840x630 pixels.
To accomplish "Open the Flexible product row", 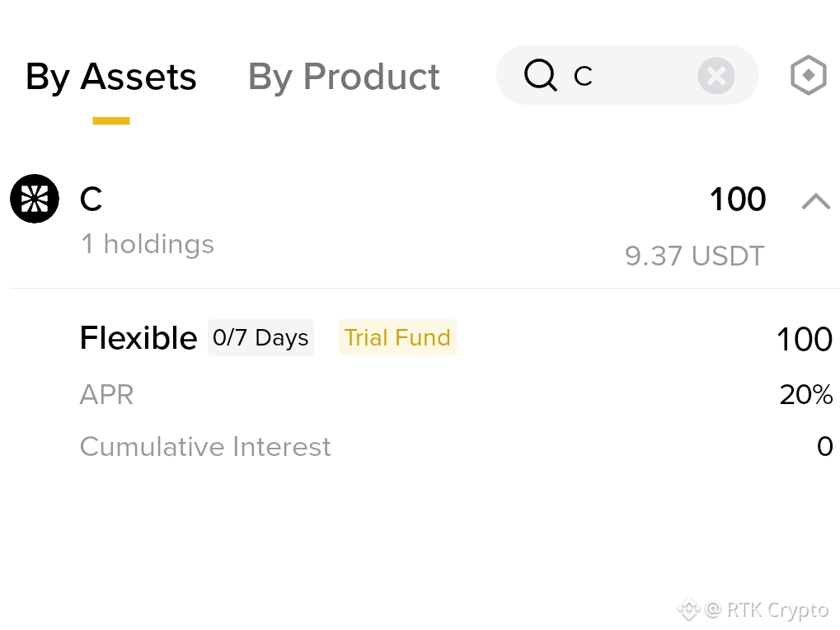I will [455, 338].
